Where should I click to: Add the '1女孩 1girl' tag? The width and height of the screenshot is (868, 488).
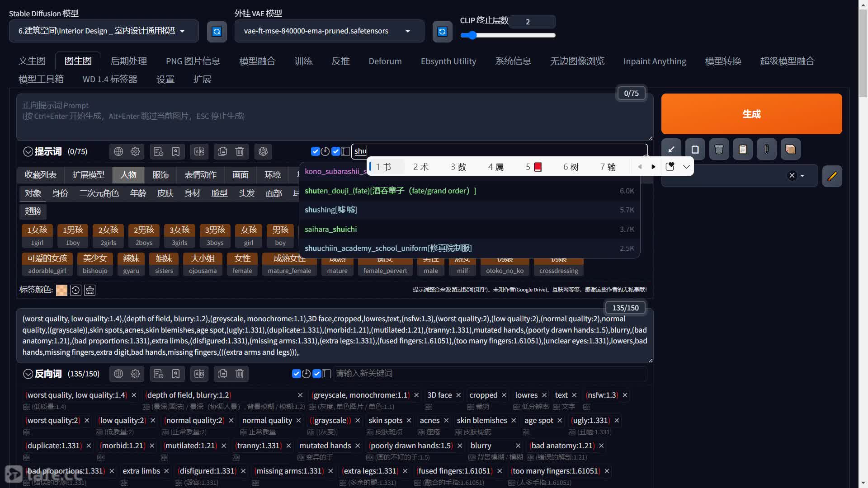(37, 236)
